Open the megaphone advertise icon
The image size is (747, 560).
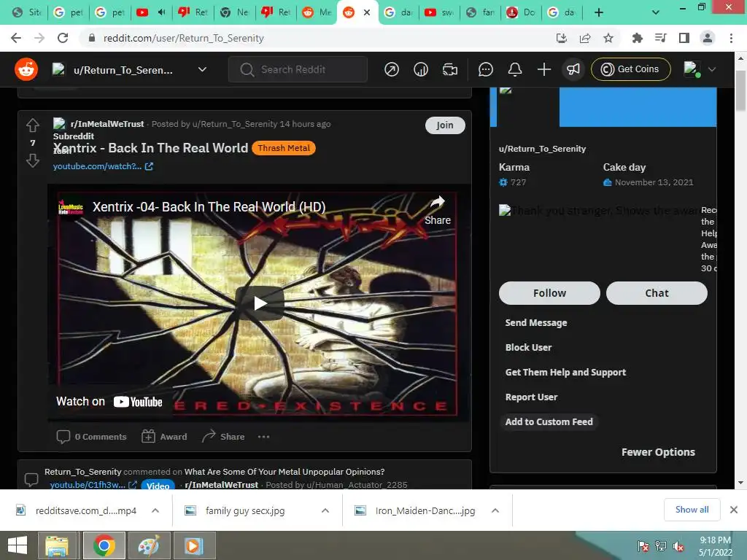pyautogui.click(x=573, y=69)
